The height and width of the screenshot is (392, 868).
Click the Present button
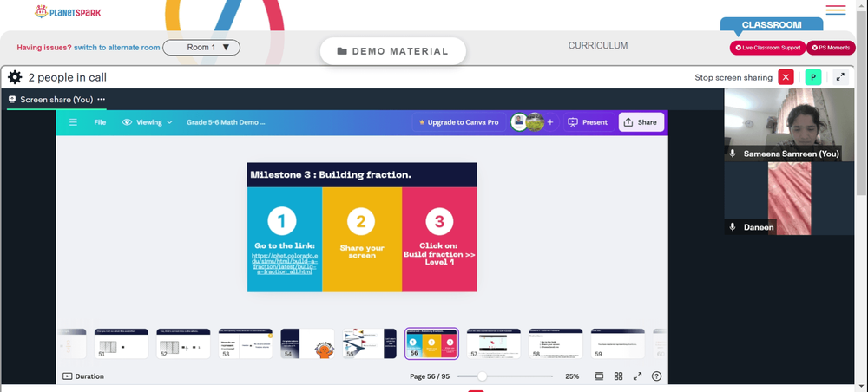[x=589, y=122]
